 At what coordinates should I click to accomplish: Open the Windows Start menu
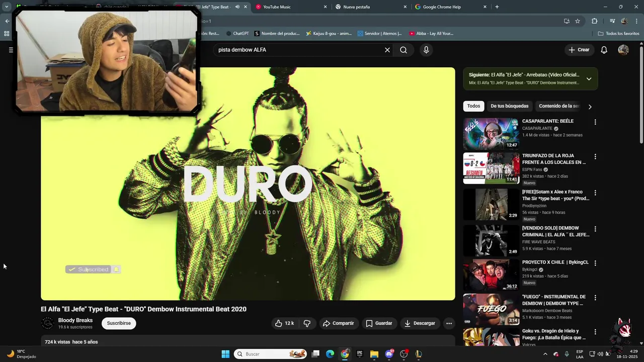click(x=225, y=354)
